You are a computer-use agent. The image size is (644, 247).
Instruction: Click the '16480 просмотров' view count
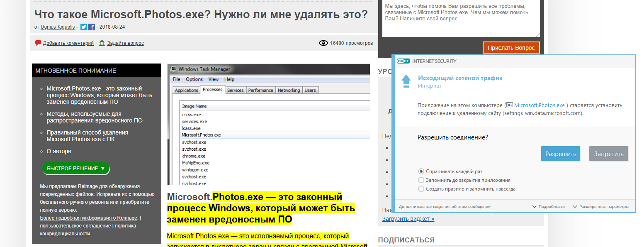pyautogui.click(x=351, y=43)
